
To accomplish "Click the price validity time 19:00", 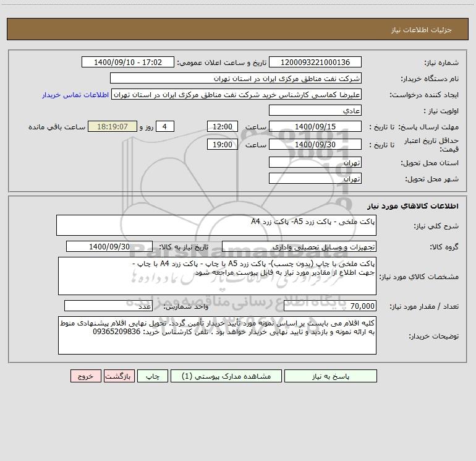I will tap(222, 144).
